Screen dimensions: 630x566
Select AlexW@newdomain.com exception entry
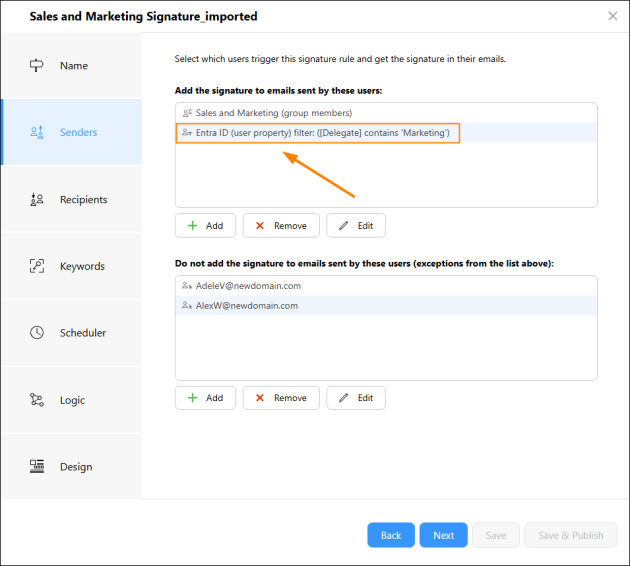[x=386, y=306]
